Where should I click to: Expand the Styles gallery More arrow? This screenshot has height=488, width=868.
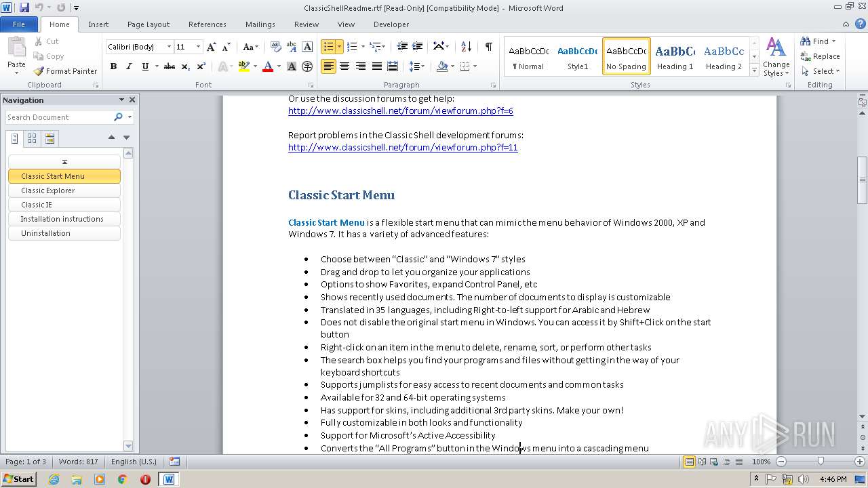click(x=755, y=68)
